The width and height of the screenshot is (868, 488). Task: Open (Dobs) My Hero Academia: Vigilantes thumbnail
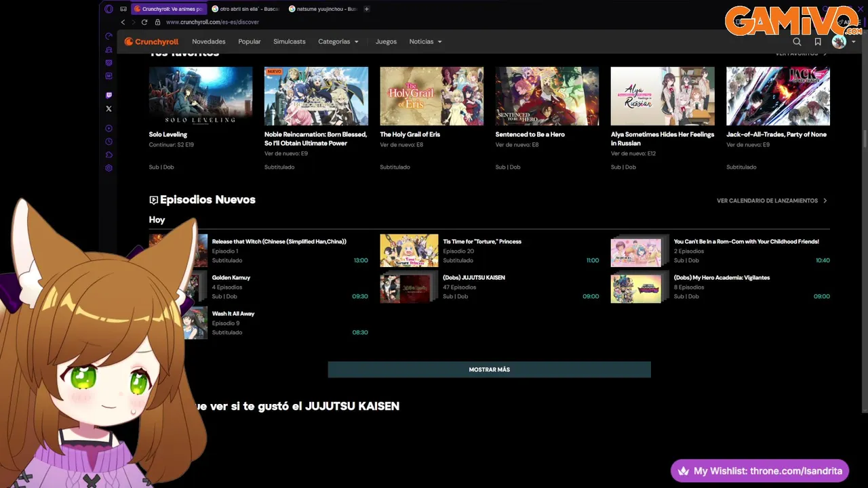tap(639, 287)
